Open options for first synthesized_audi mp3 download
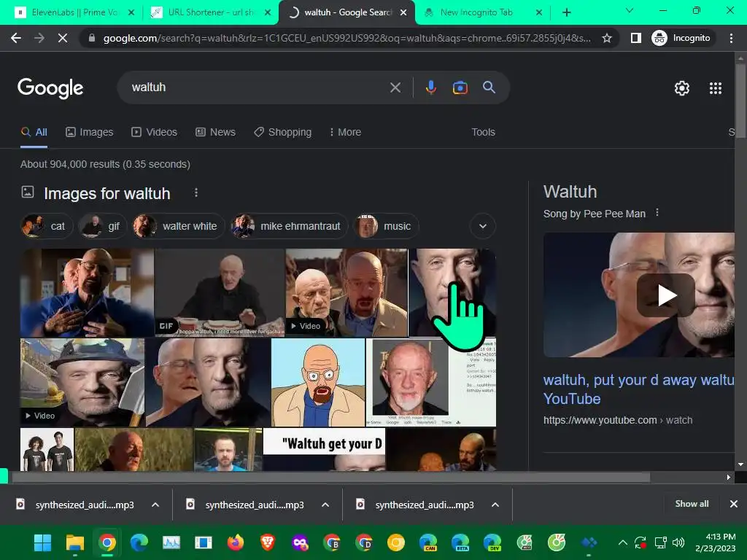The height and width of the screenshot is (560, 747). (x=155, y=505)
